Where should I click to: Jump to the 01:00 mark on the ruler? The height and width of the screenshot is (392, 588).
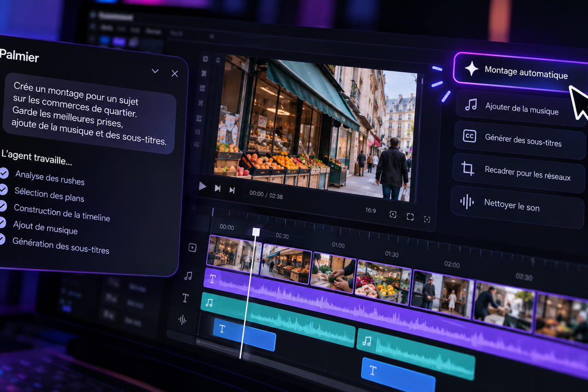point(338,245)
